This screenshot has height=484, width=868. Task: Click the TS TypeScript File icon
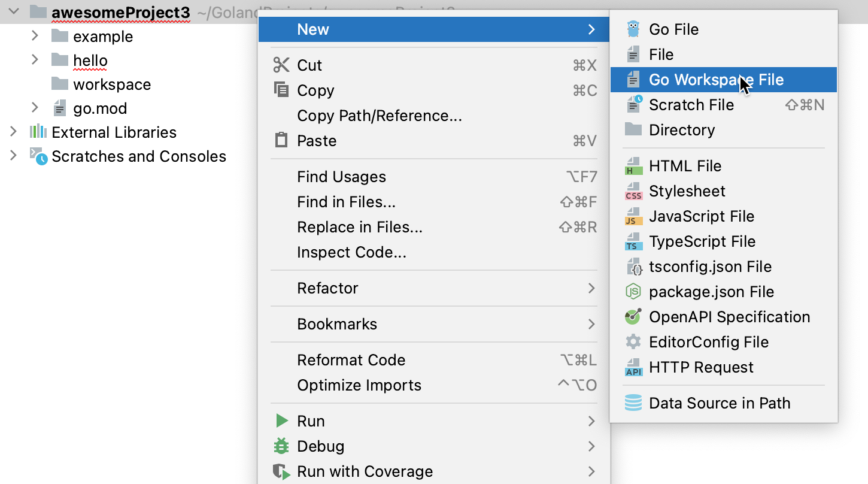(x=633, y=241)
